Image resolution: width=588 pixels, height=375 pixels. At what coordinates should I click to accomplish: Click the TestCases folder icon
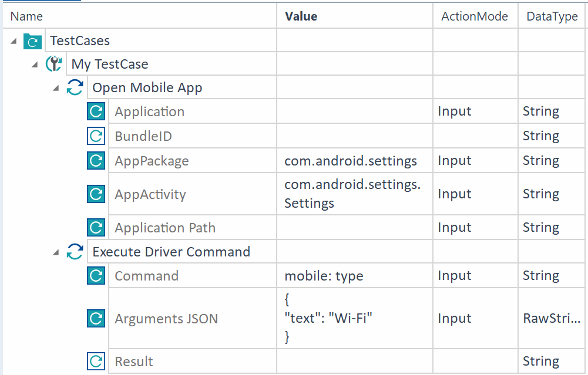coord(33,41)
